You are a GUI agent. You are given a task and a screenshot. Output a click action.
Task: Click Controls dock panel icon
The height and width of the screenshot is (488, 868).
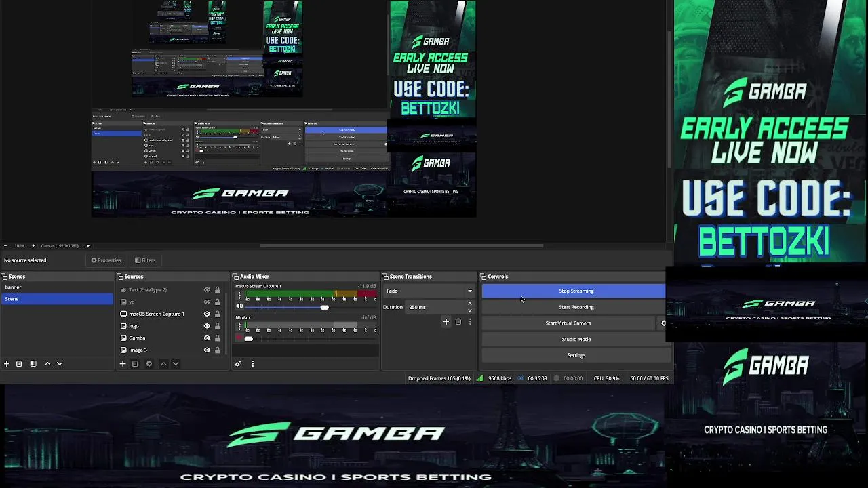pos(484,277)
